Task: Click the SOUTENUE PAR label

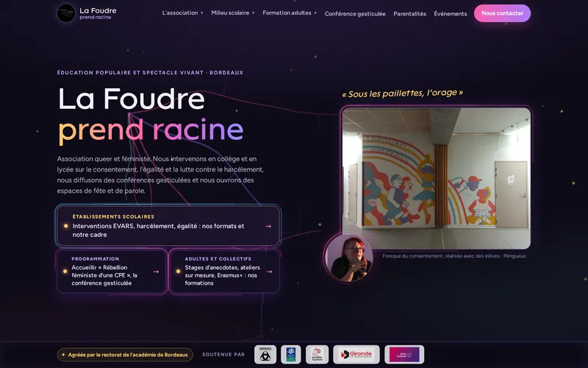Action: 223,355
